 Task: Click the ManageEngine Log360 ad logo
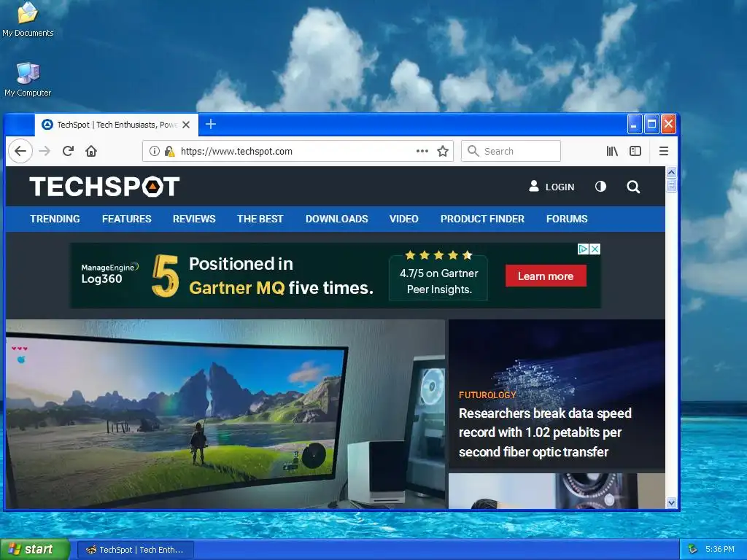tap(109, 274)
